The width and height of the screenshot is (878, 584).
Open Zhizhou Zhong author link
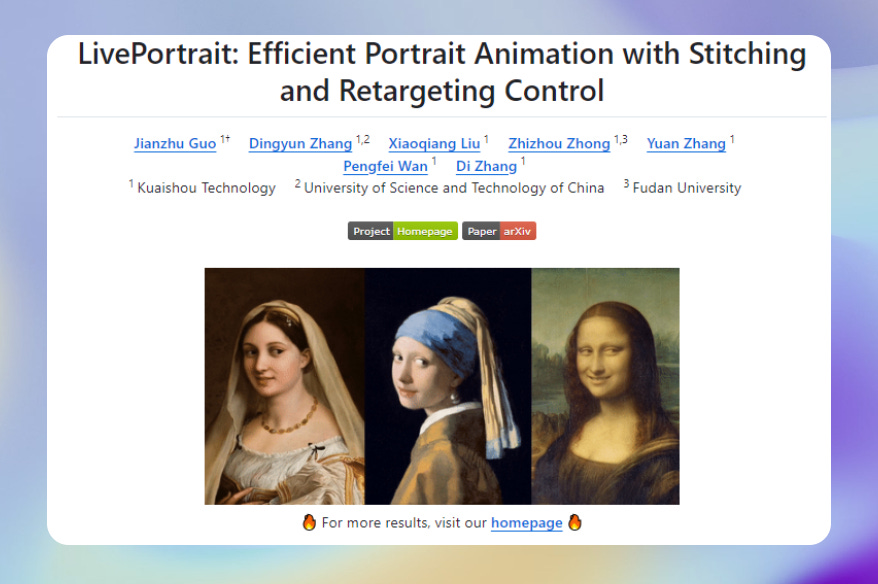[x=559, y=143]
